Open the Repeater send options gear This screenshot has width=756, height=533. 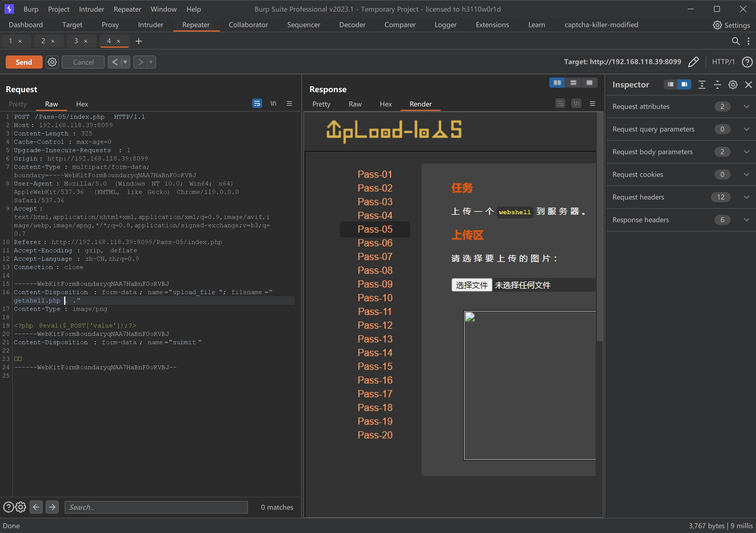coord(52,62)
